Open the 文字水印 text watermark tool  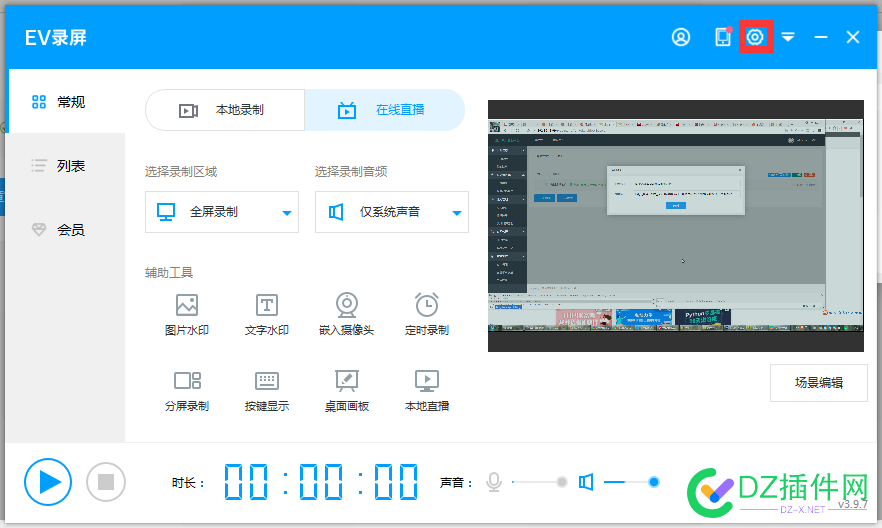267,315
